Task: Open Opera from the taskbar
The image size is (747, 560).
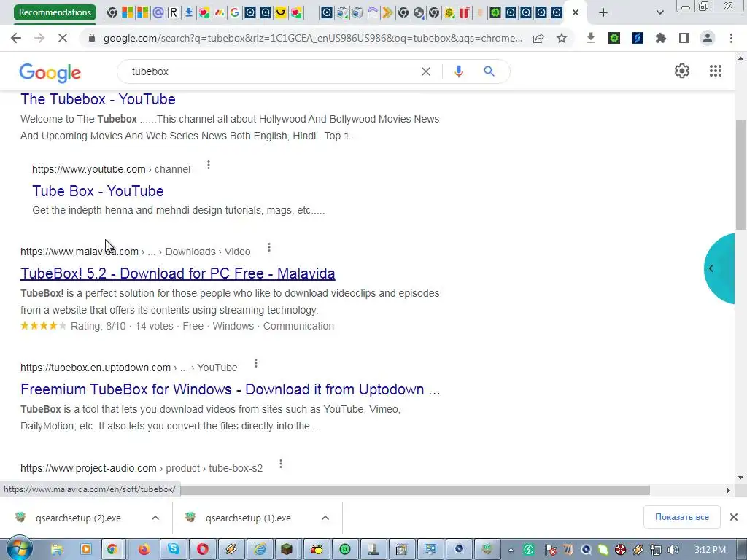Action: [x=203, y=550]
